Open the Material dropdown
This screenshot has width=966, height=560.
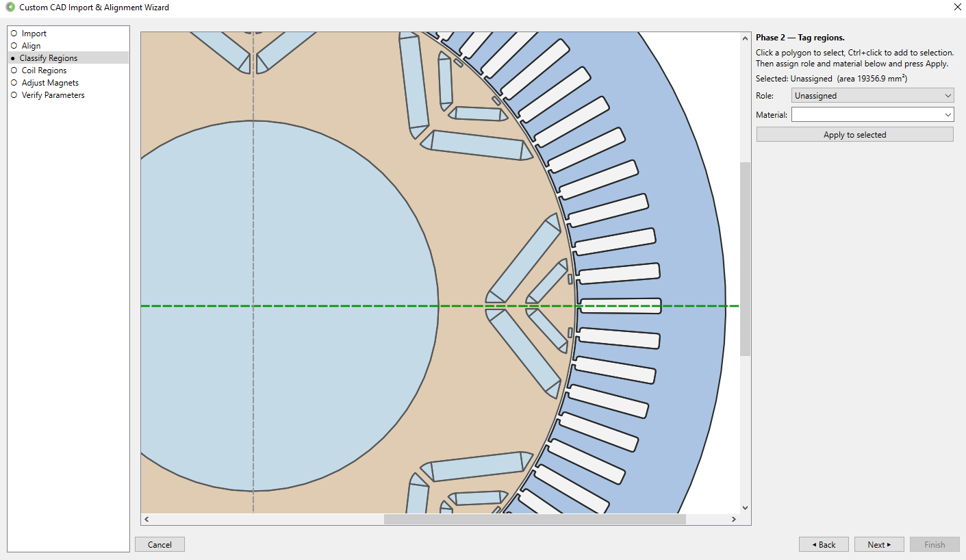tap(872, 115)
